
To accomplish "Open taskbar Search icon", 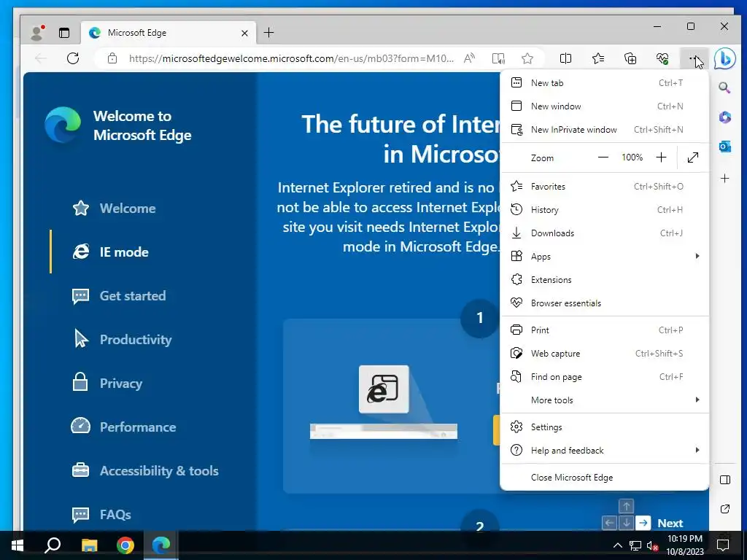I will tap(53, 545).
